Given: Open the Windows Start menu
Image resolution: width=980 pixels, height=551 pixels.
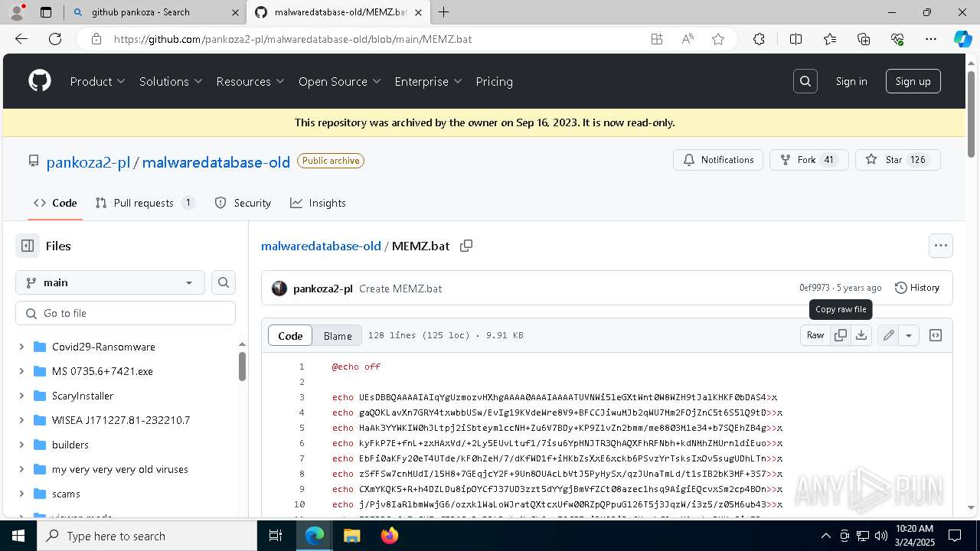Looking at the screenshot, I should (x=18, y=536).
